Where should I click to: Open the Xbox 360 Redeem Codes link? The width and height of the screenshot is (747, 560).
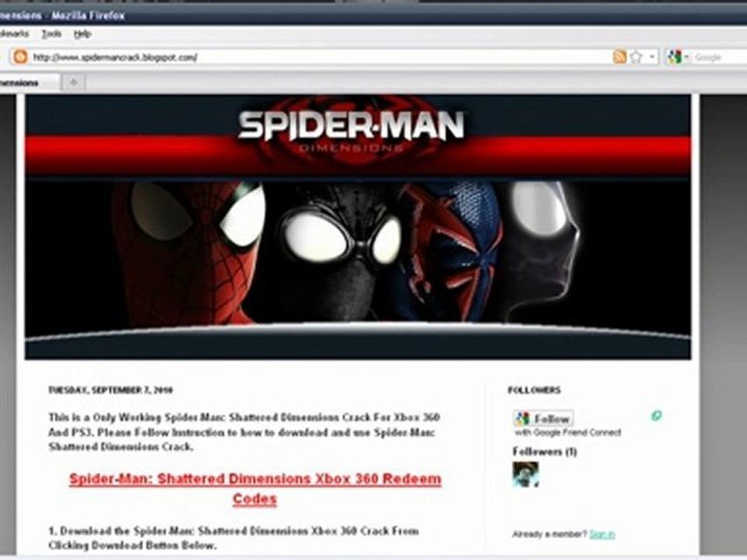255,488
